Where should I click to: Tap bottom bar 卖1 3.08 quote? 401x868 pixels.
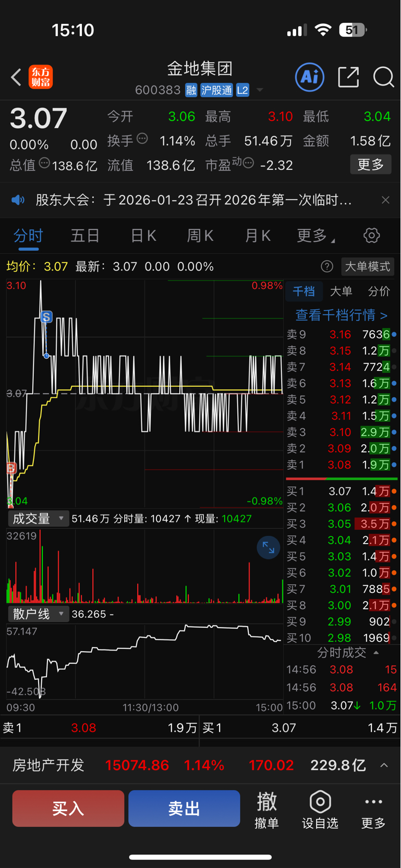pyautogui.click(x=99, y=728)
